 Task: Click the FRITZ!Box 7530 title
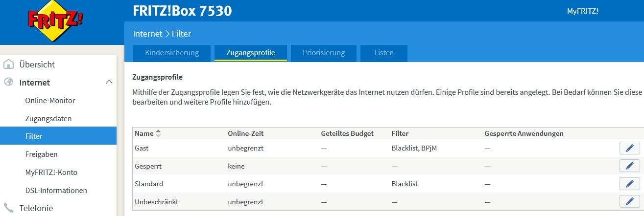(182, 11)
